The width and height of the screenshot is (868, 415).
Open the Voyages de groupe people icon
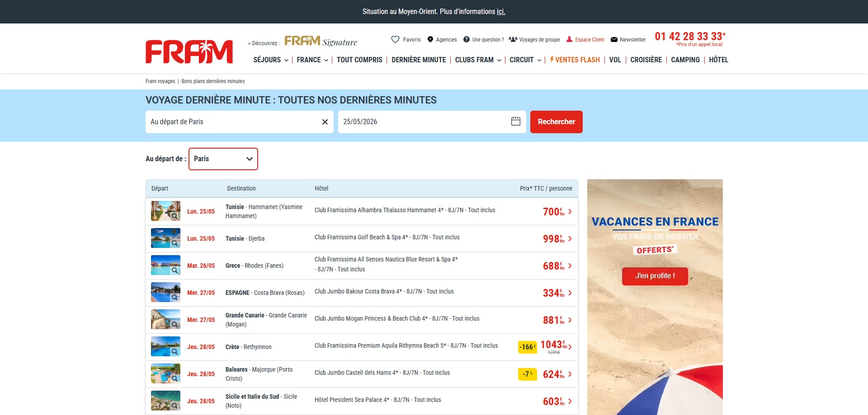click(x=513, y=39)
